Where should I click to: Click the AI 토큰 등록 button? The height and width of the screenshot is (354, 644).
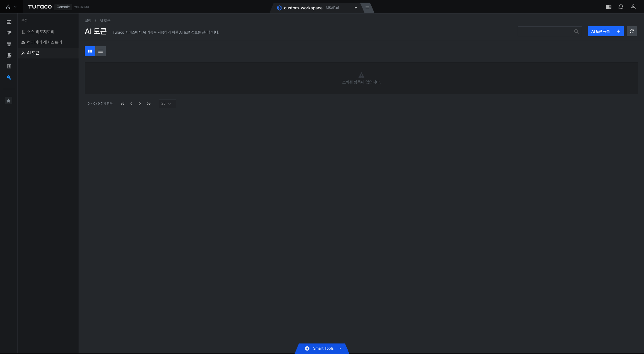click(x=605, y=31)
